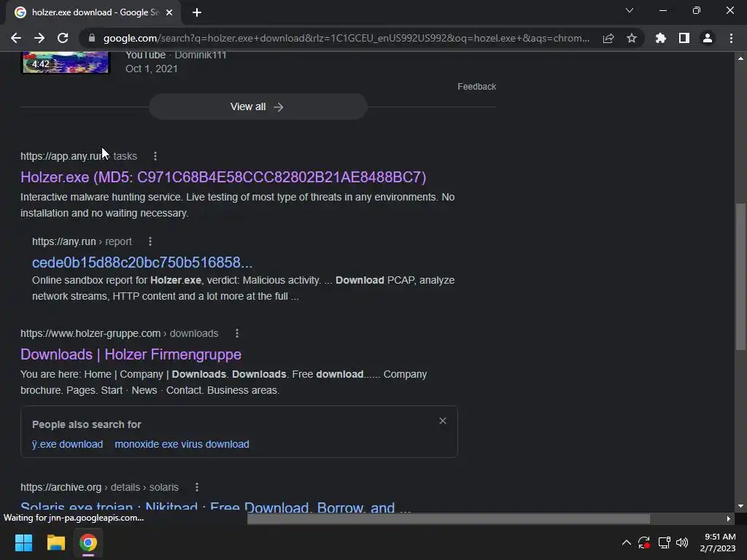
Task: Open more options for app.any.run result
Action: 155,156
